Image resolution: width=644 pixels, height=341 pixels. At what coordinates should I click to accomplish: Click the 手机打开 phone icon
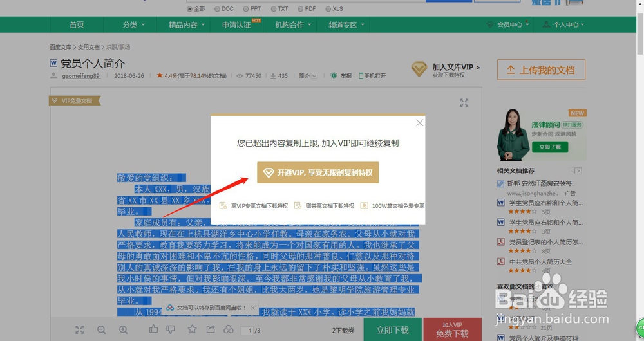361,76
